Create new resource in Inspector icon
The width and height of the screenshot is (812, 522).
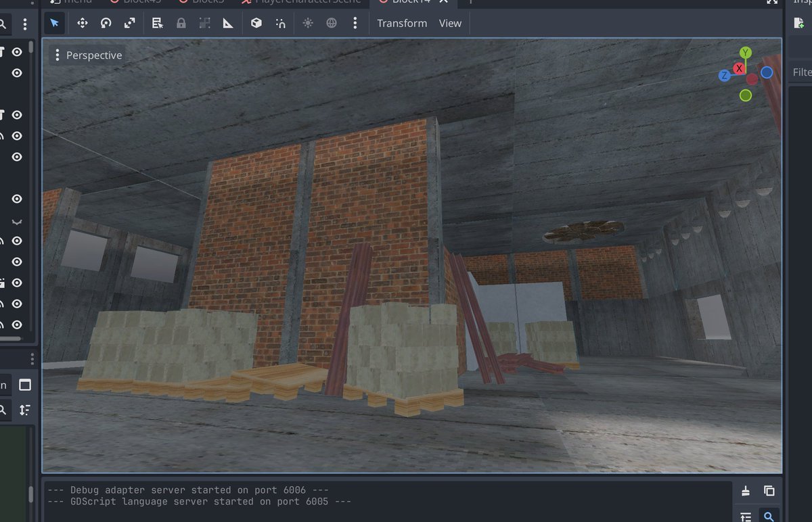(x=800, y=23)
